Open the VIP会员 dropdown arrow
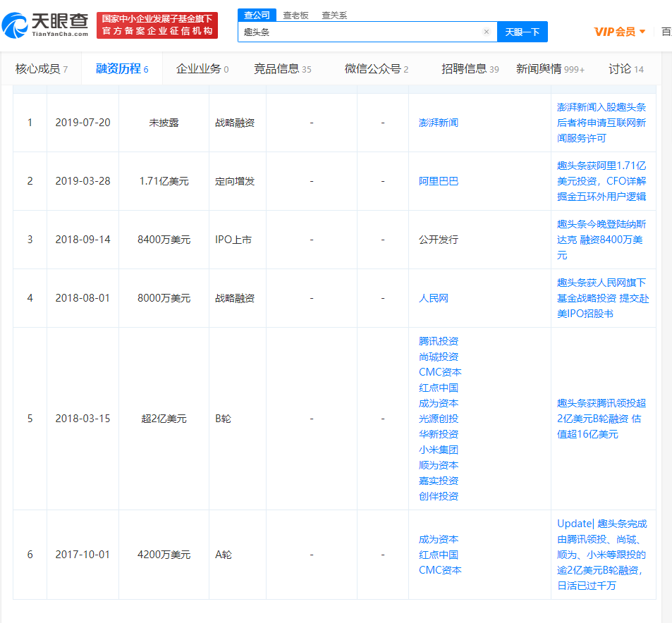 pos(642,31)
